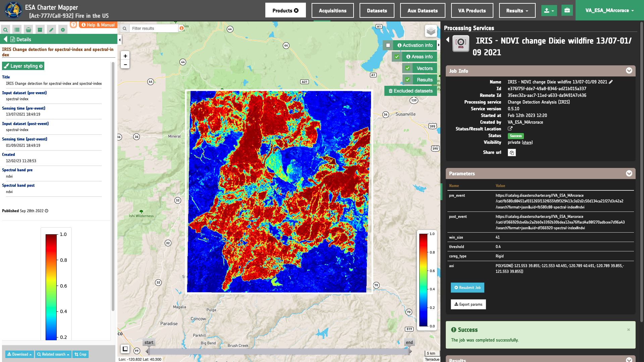Open the Download dropdown

pyautogui.click(x=19, y=354)
